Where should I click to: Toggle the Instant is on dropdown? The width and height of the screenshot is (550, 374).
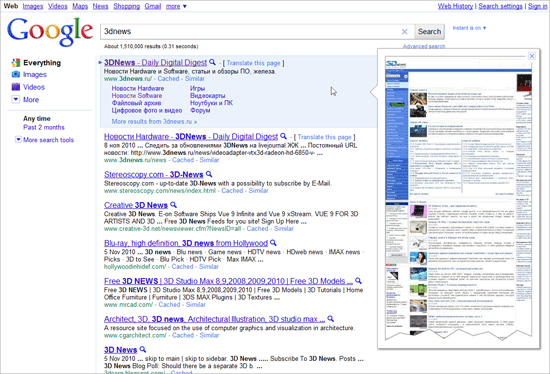[469, 28]
